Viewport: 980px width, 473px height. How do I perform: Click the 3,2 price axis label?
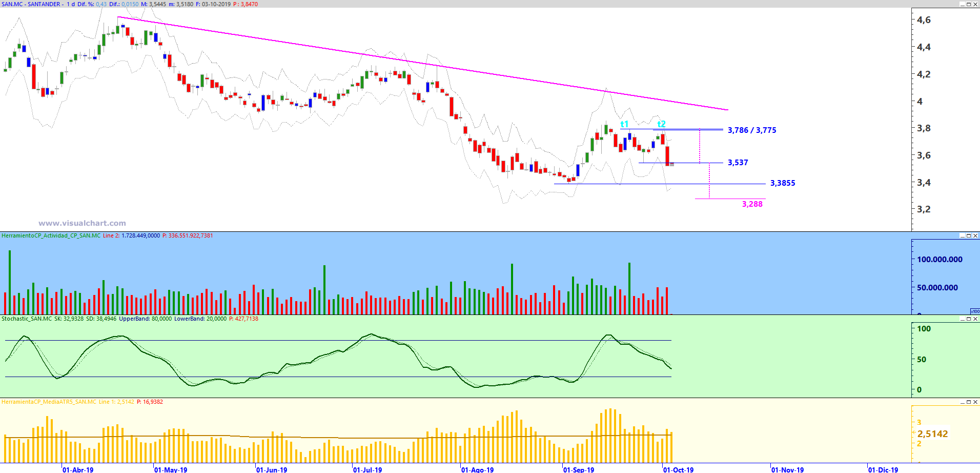[x=924, y=209]
